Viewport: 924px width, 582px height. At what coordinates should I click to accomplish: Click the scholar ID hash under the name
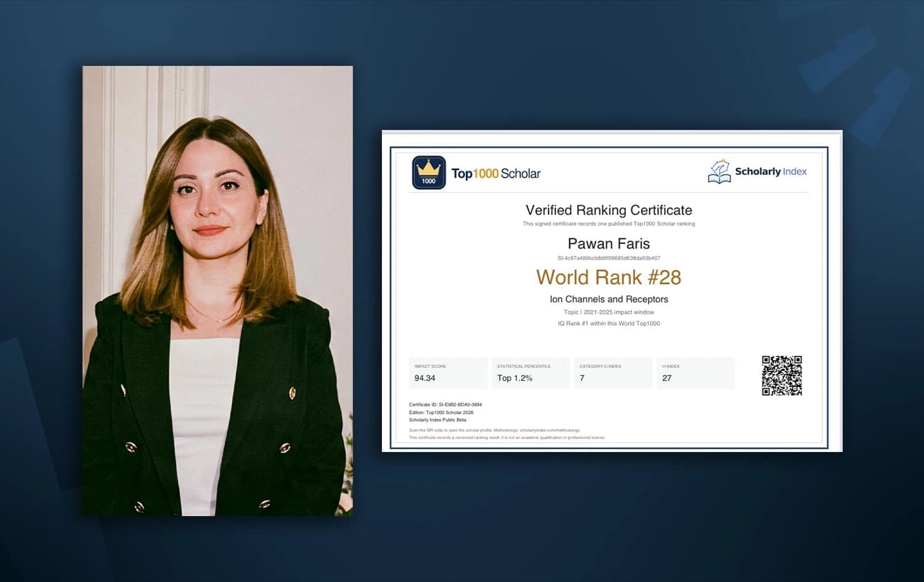point(609,258)
